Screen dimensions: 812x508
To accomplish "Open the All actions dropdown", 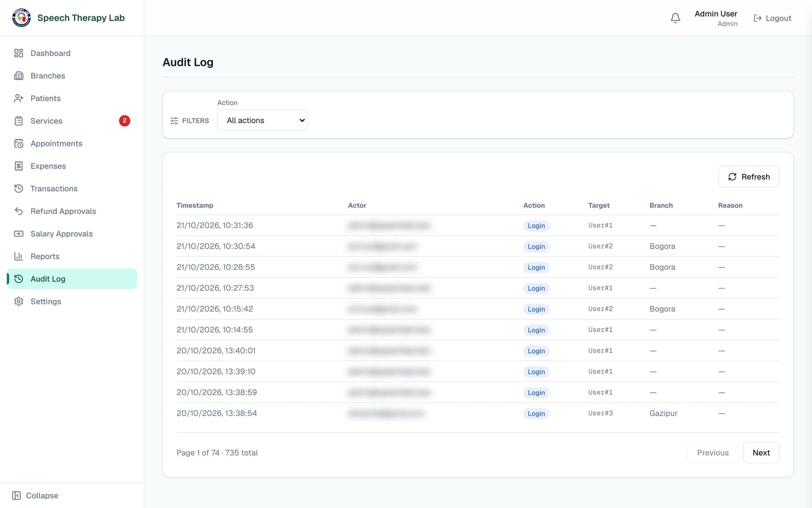I will point(262,121).
